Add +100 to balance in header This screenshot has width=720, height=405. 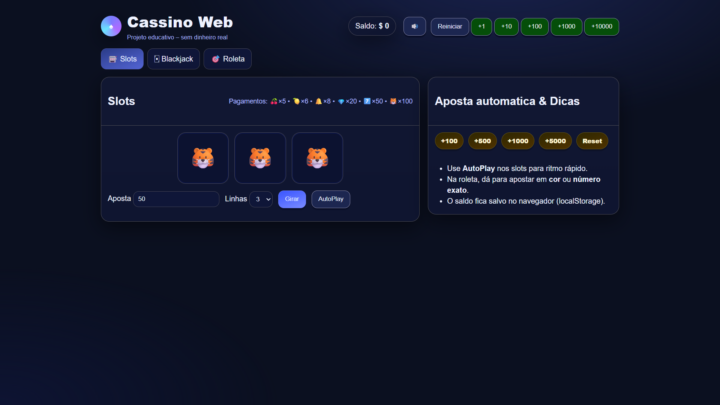coord(534,26)
